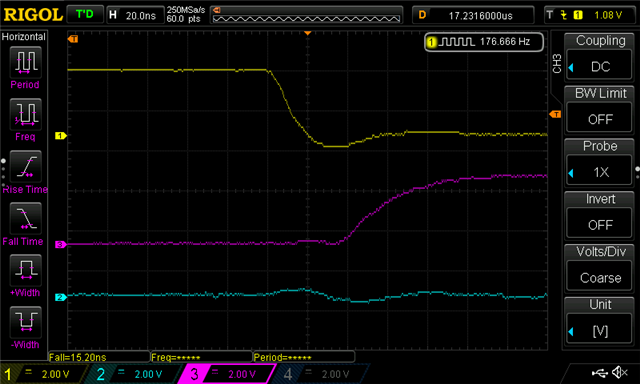Select the +Width measurement icon

point(25,270)
